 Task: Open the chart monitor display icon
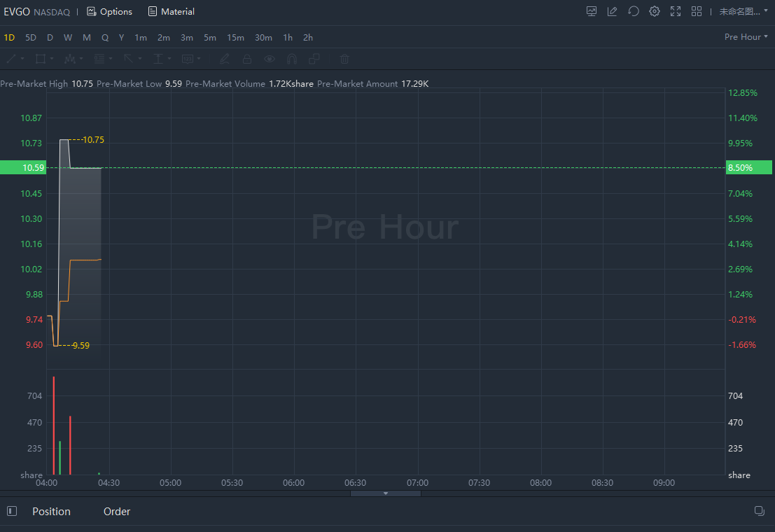coord(591,11)
